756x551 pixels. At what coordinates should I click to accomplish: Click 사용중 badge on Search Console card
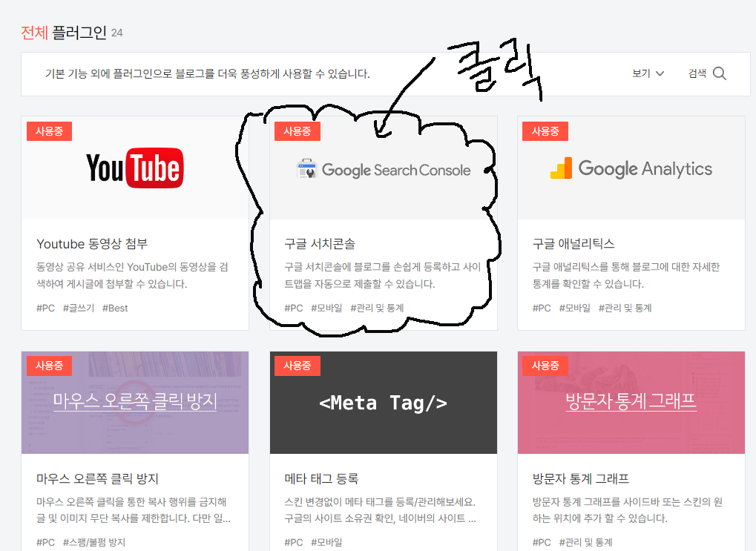(x=297, y=131)
